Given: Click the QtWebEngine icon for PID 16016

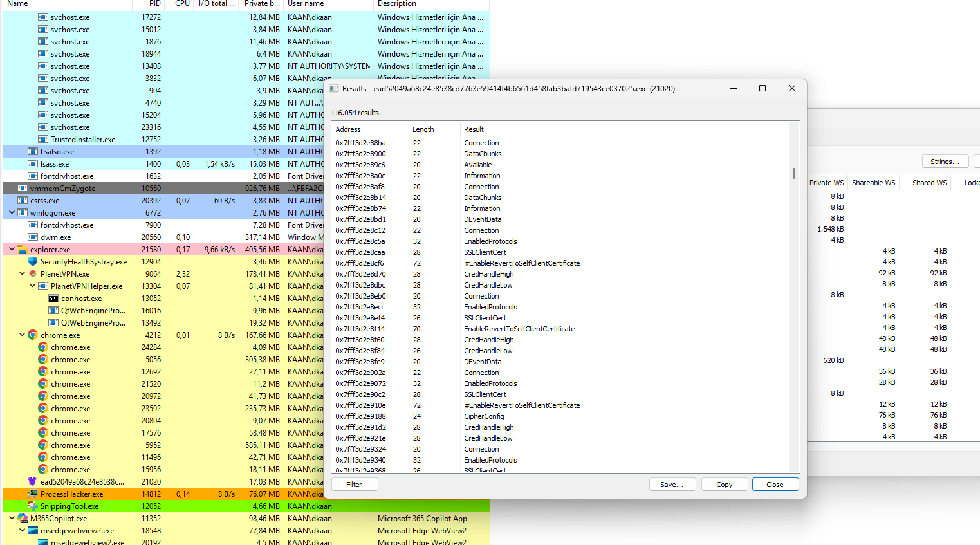Looking at the screenshot, I should tap(53, 311).
